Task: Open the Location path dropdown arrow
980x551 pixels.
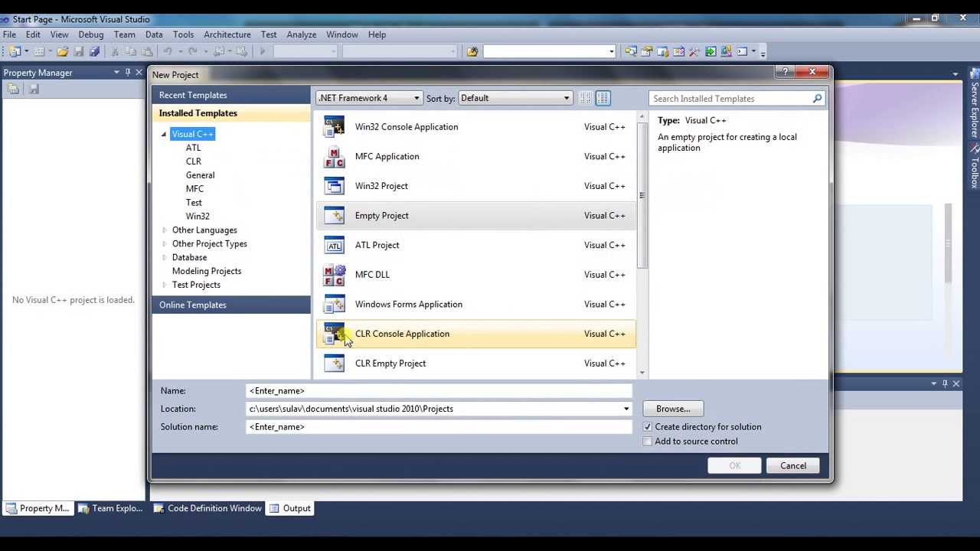Action: click(626, 409)
